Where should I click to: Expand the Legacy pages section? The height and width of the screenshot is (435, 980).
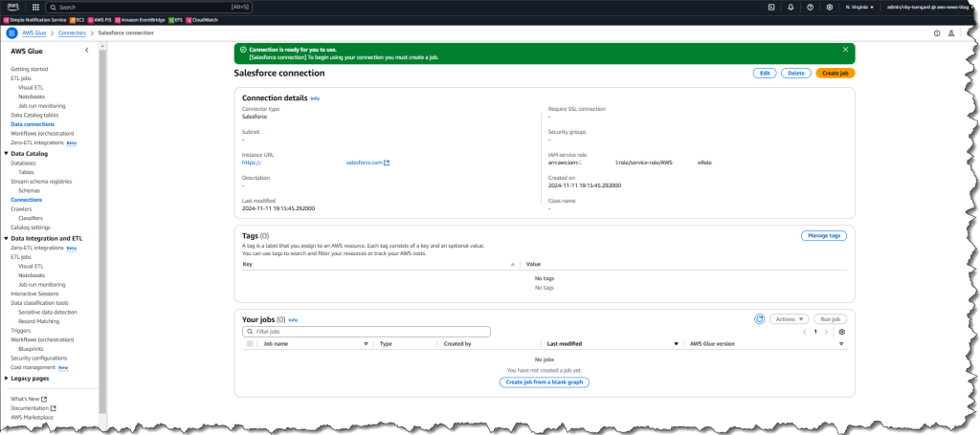click(x=7, y=379)
